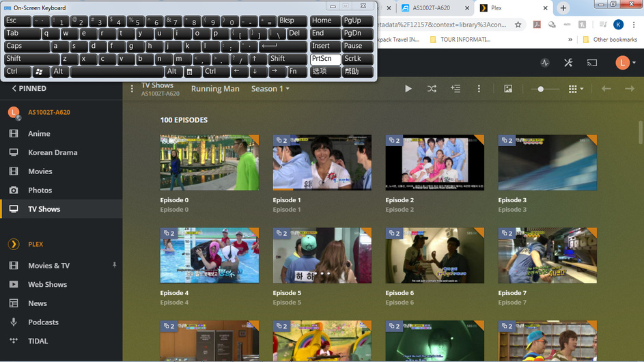Open the library options dots beside TV Shows
This screenshot has width=644, height=362.
click(132, 89)
